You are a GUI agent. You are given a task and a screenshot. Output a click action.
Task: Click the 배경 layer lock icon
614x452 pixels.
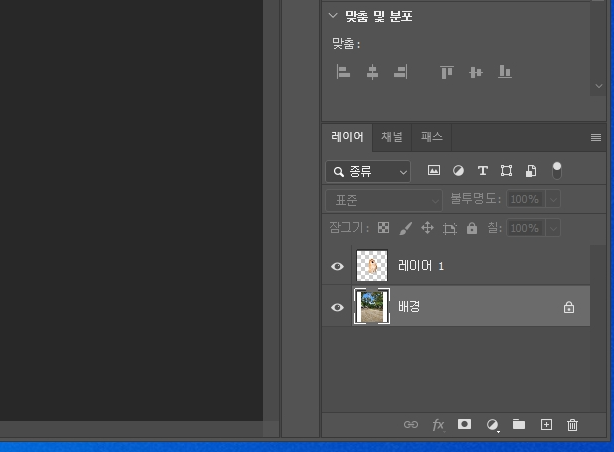569,307
